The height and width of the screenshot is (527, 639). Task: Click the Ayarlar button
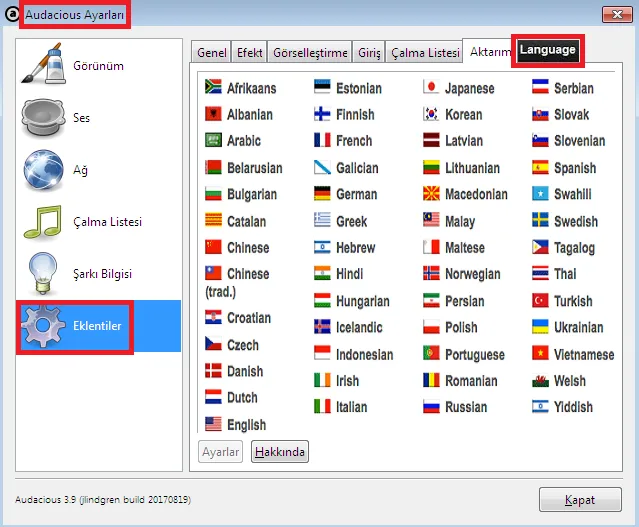click(220, 452)
